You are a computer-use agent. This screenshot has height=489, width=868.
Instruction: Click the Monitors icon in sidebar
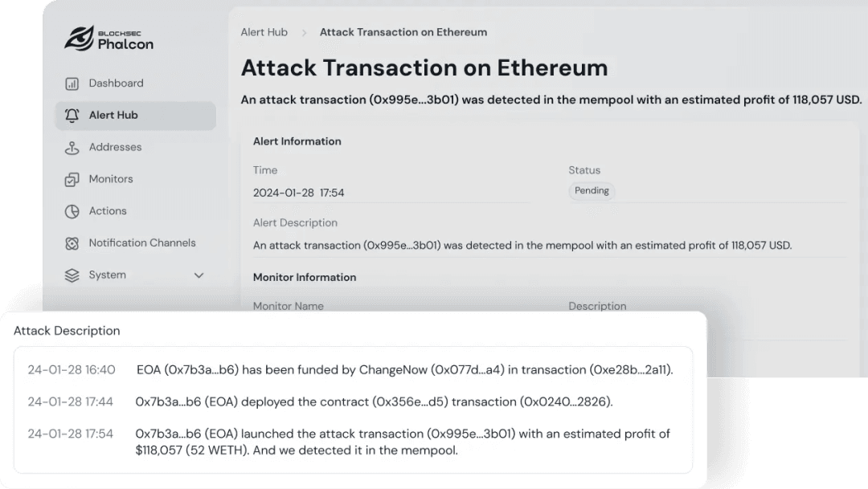[72, 180]
